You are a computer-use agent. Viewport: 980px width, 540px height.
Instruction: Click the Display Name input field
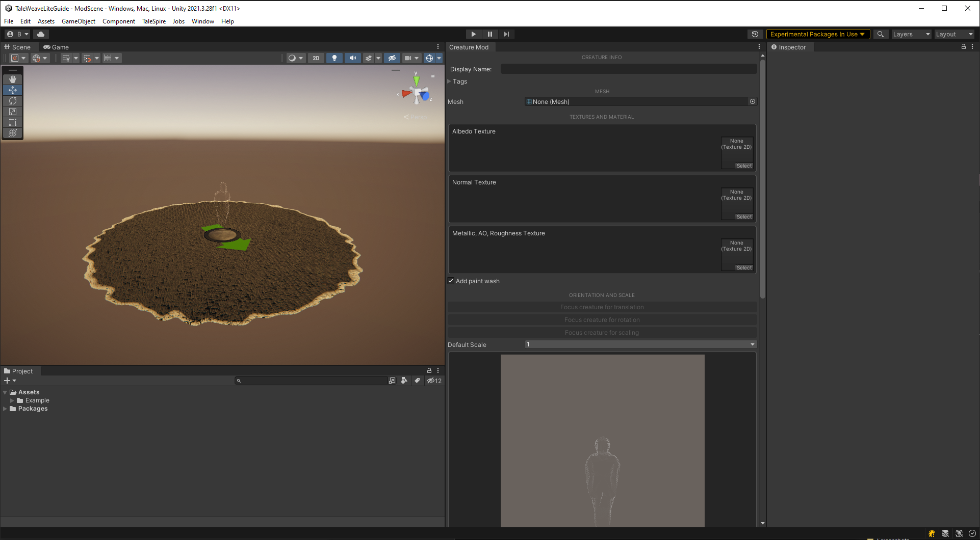628,69
